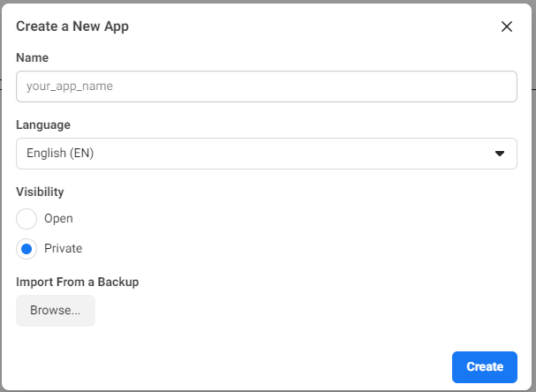This screenshot has height=392, width=536.
Task: Click the Create a New App title
Action: tap(72, 26)
